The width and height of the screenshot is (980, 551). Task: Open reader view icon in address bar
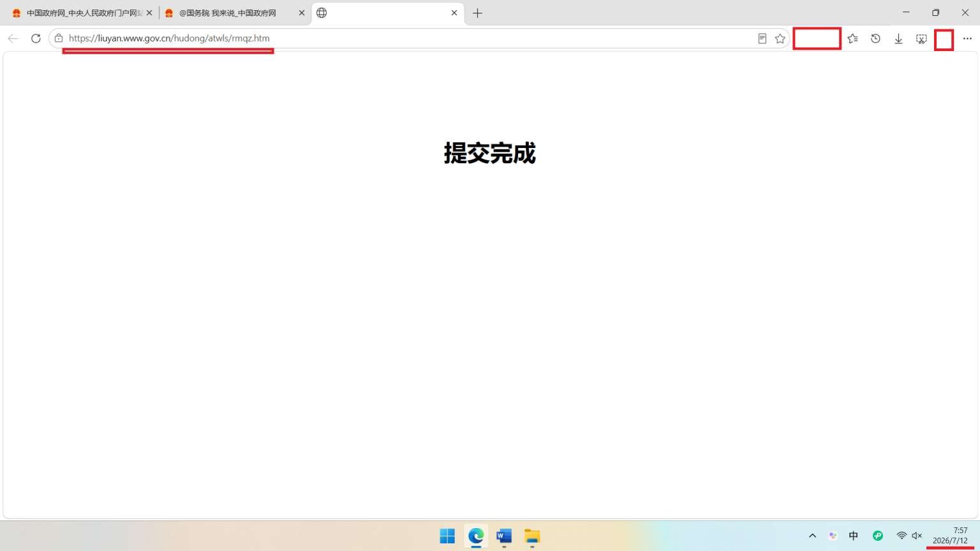pyautogui.click(x=762, y=38)
